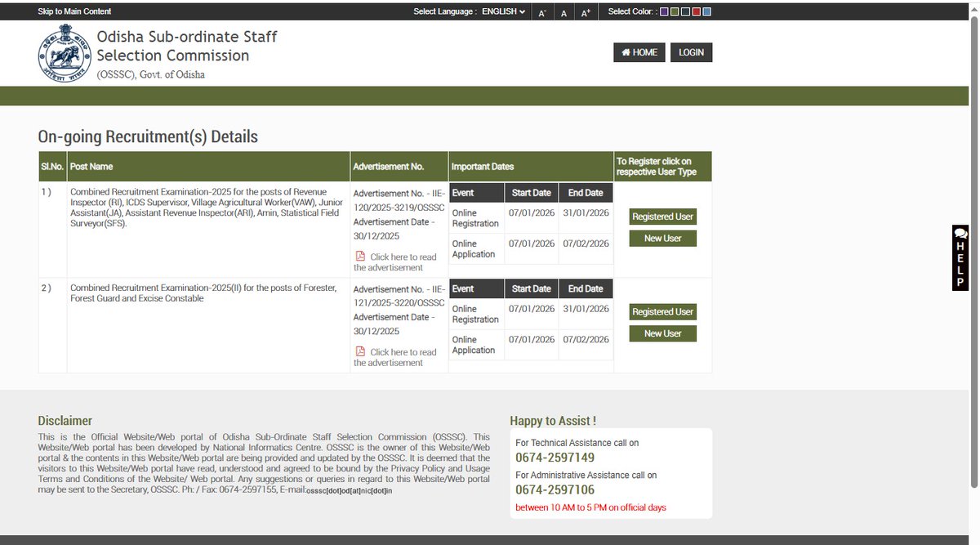The image size is (980, 545).
Task: Select the purple color theme swatch
Action: tap(664, 11)
